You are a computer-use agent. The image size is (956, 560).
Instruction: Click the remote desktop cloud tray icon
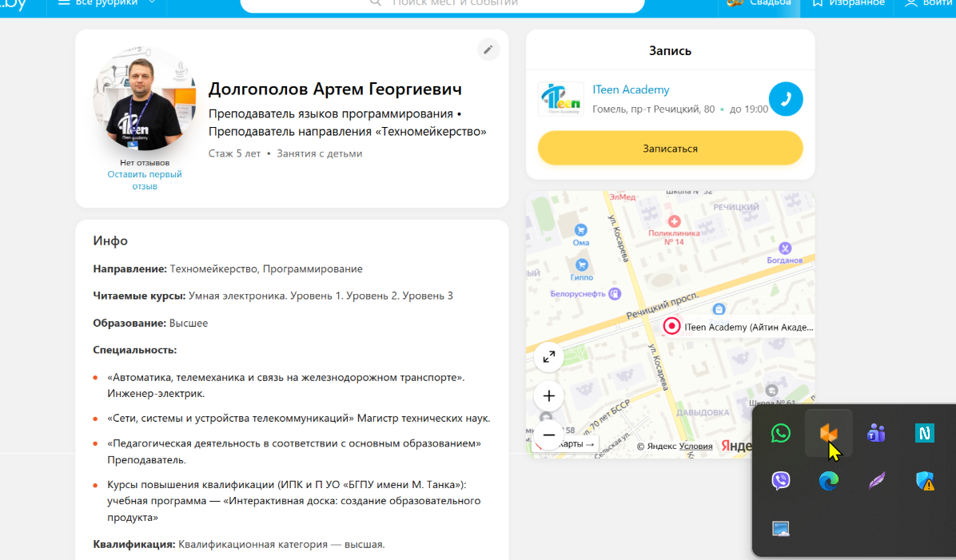pyautogui.click(x=780, y=528)
